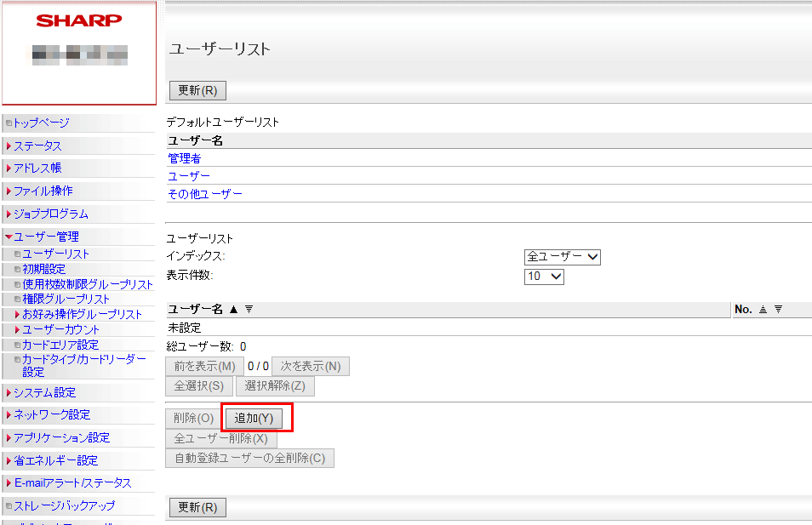The width and height of the screenshot is (812, 525).
Task: Click the bottom 更新(R) button
Action: 197,507
